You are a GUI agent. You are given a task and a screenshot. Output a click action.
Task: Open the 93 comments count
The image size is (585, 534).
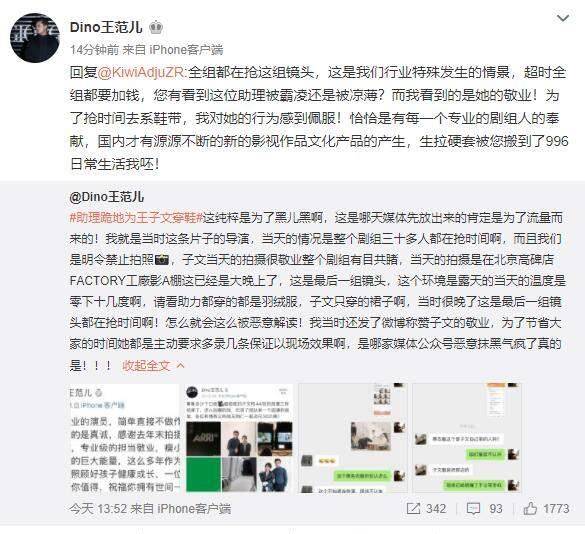click(495, 509)
